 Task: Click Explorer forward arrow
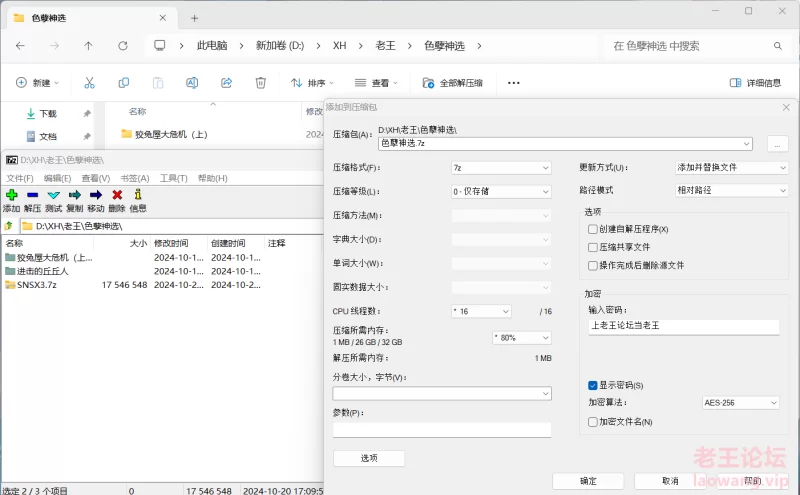click(x=54, y=46)
